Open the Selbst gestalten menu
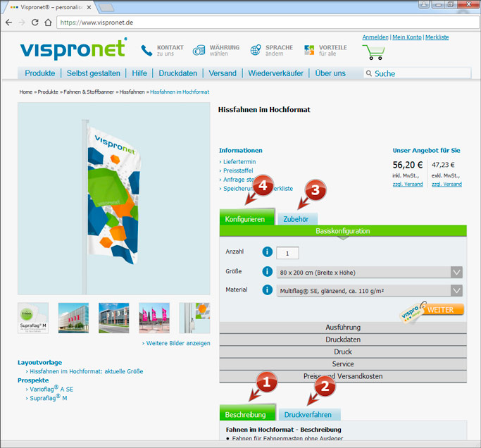 point(94,73)
